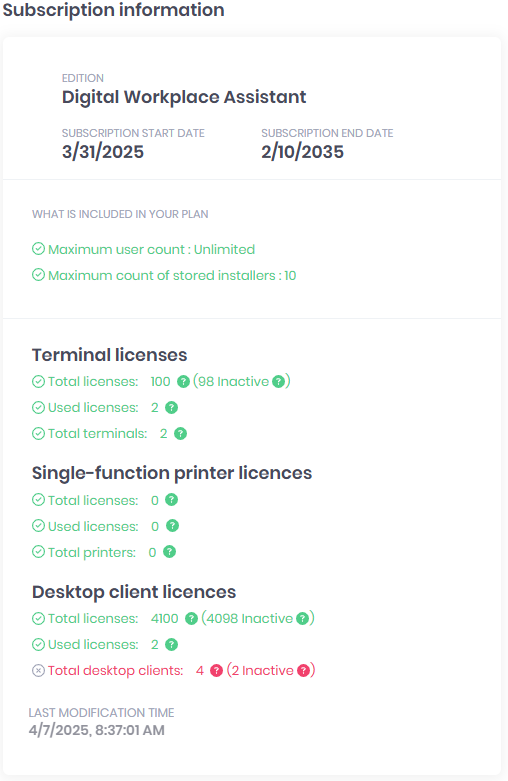This screenshot has height=781, width=508.
Task: Click the subscription start date 3/31/2025
Action: click(103, 152)
